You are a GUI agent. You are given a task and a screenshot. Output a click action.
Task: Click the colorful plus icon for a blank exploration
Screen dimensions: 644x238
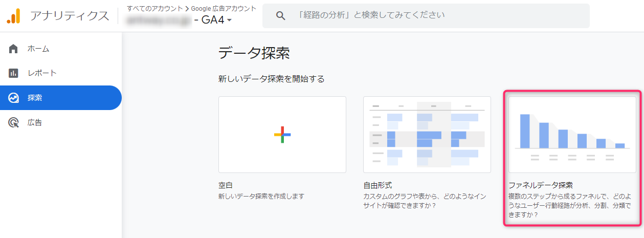282,135
